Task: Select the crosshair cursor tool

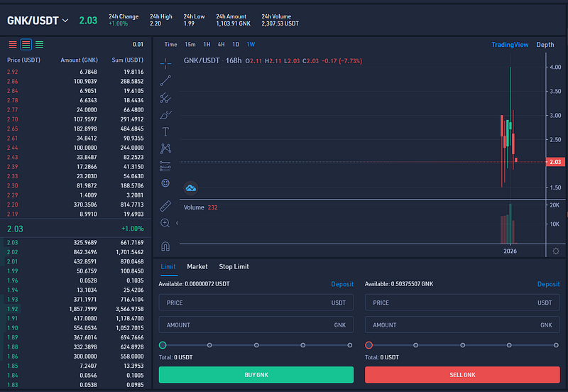Action: pyautogui.click(x=165, y=62)
